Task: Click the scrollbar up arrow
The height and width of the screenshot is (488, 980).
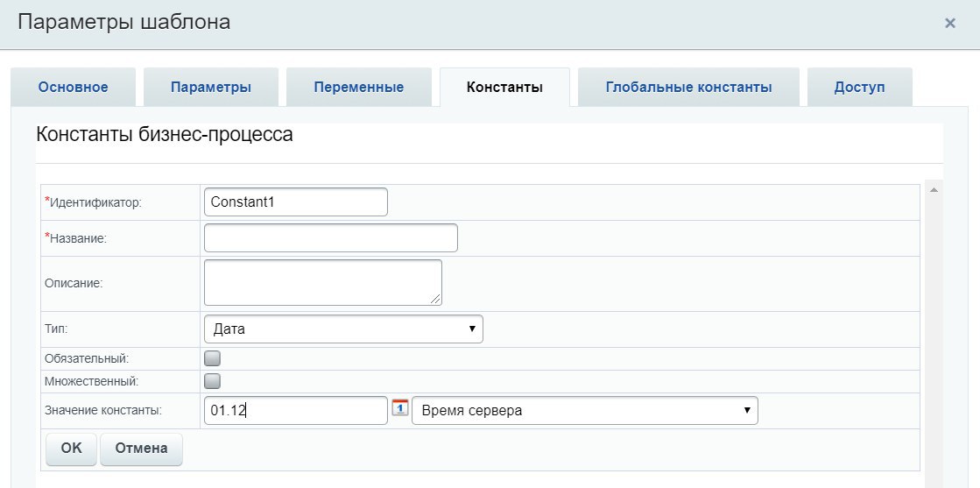Action: tap(934, 190)
